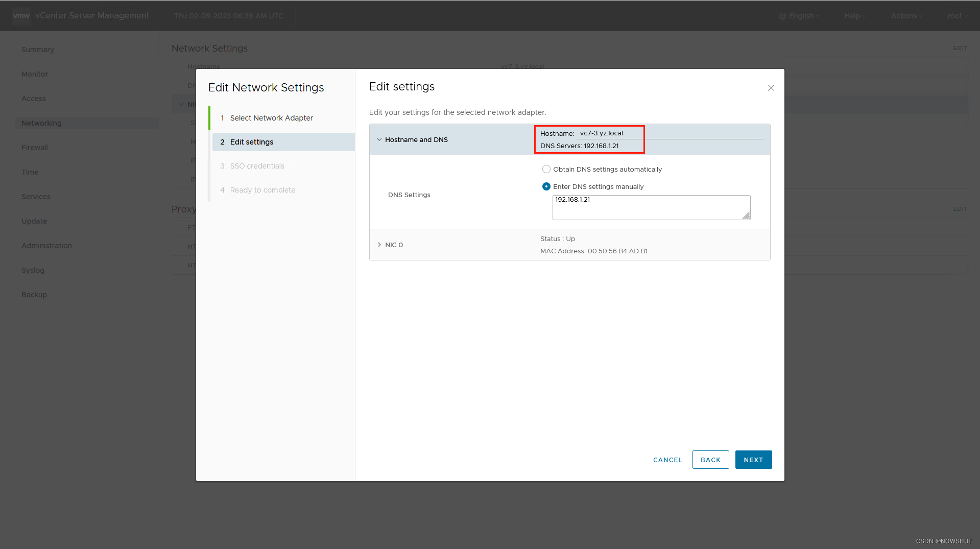Open the English language dropdown
This screenshot has width=980, height=549.
pos(799,16)
